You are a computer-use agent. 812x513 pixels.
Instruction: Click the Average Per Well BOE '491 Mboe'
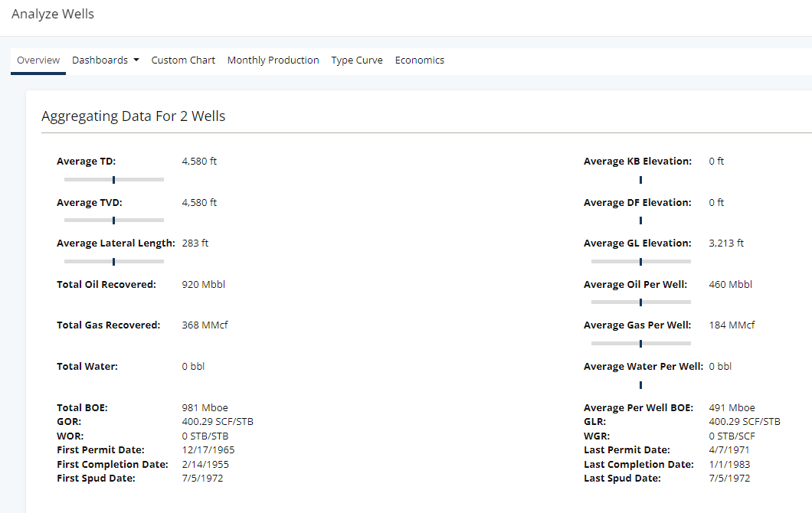pyautogui.click(x=732, y=407)
